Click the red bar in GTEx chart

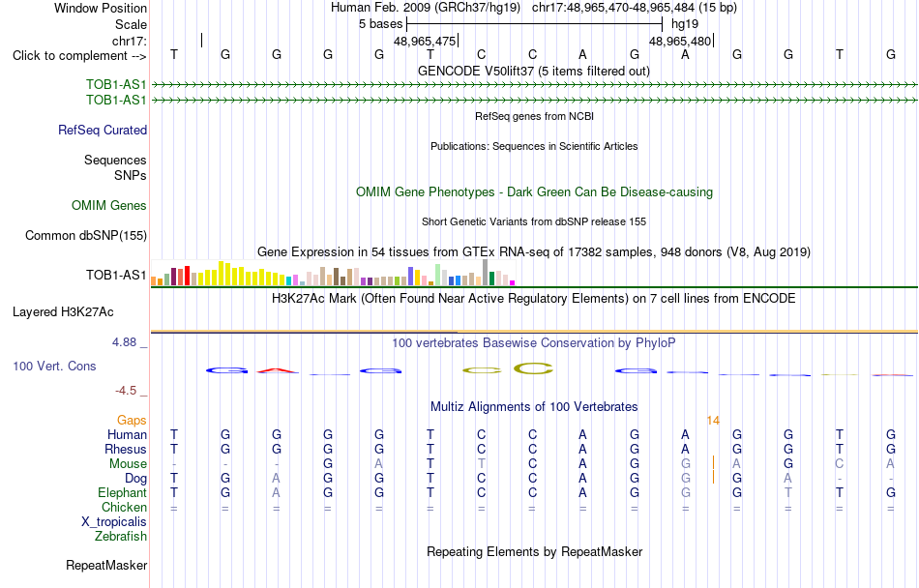pyautogui.click(x=187, y=276)
